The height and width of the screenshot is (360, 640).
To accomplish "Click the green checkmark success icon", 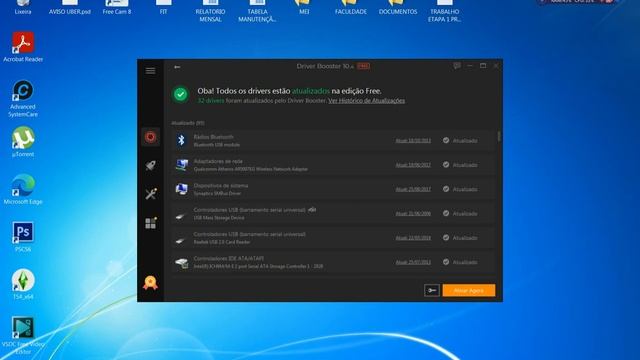I will [x=180, y=94].
